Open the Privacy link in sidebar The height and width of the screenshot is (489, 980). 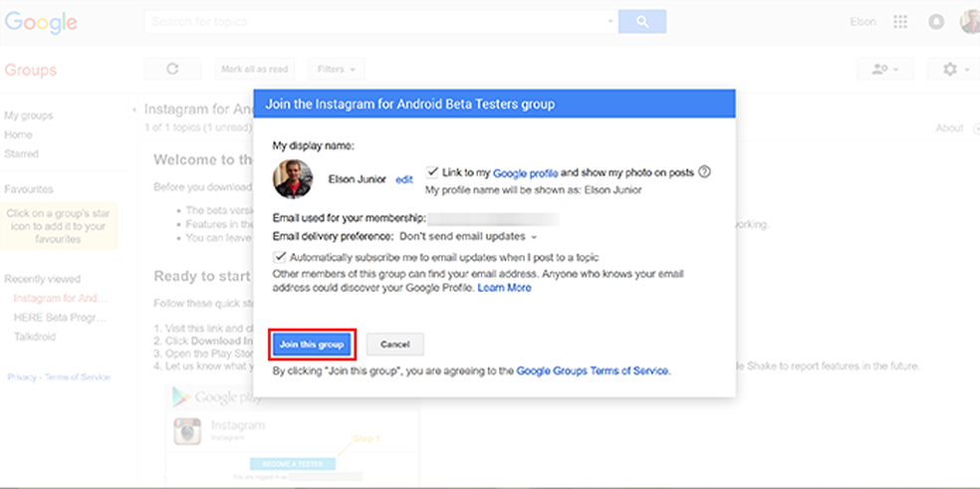(x=21, y=377)
